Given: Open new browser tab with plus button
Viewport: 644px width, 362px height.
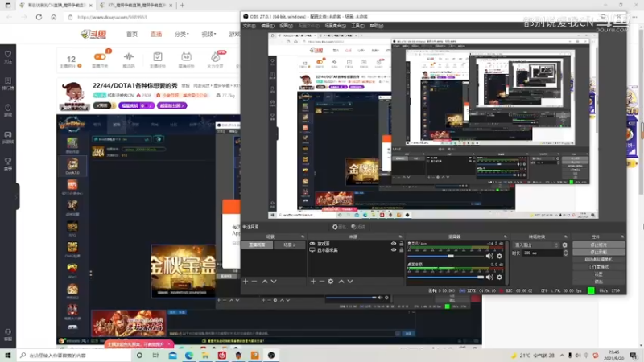Looking at the screenshot, I should (182, 6).
